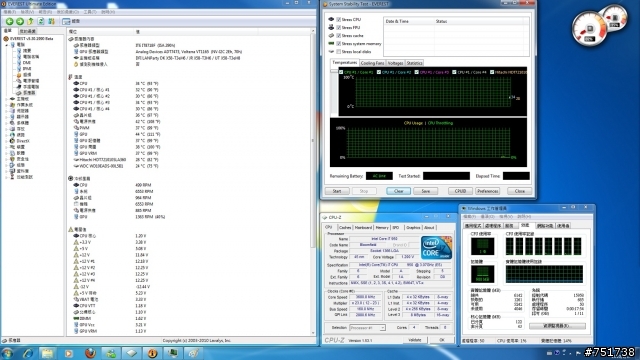Open the Processor #1 selection dropdown
Screen dimensions: 640x360
coord(367,328)
